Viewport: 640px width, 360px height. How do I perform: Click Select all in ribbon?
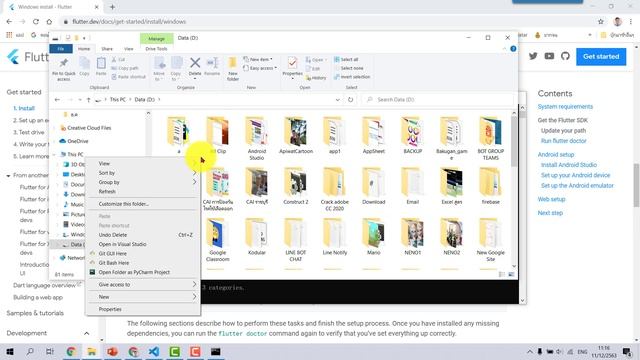pyautogui.click(x=346, y=60)
